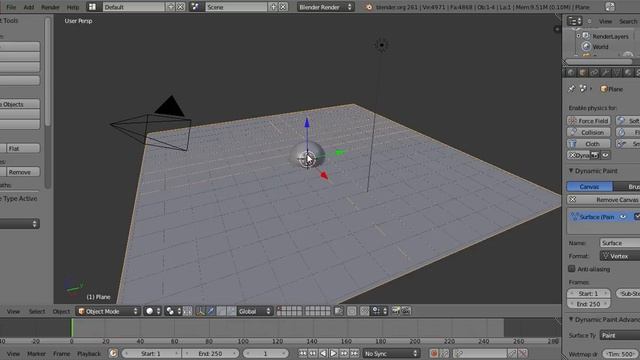This screenshot has width=640, height=360.
Task: Open the Object Mode dropdown
Action: pos(108,311)
